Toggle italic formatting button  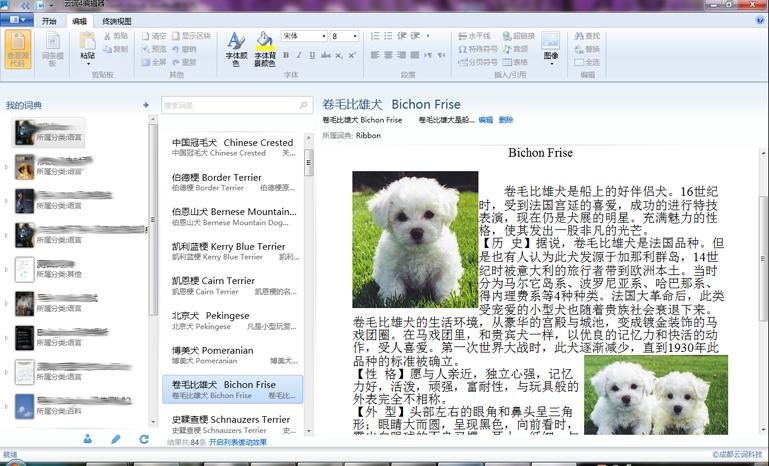[x=299, y=55]
